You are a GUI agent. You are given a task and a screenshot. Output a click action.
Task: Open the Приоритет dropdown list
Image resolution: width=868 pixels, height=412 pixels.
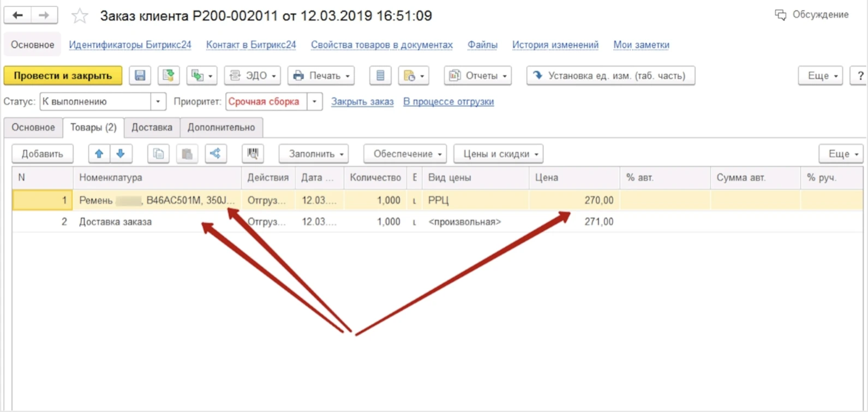coord(314,101)
